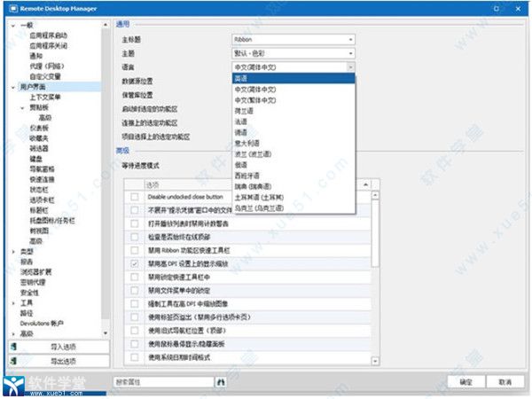Image resolution: width=532 pixels, height=399 pixels.
Task: Collapse the 用户界面 tree node
Action: coord(13,87)
